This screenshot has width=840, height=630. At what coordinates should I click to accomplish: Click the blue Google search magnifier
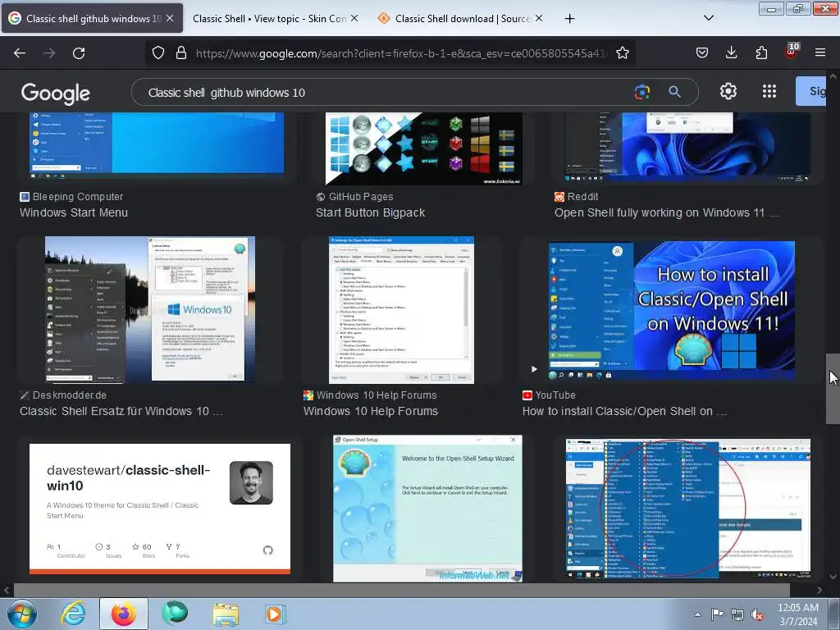(x=674, y=92)
